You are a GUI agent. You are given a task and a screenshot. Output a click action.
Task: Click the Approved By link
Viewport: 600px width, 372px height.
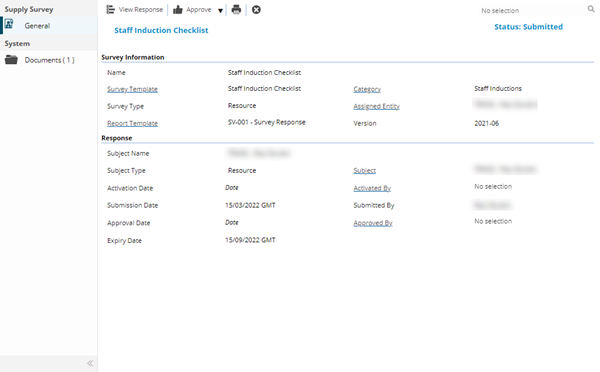[373, 223]
